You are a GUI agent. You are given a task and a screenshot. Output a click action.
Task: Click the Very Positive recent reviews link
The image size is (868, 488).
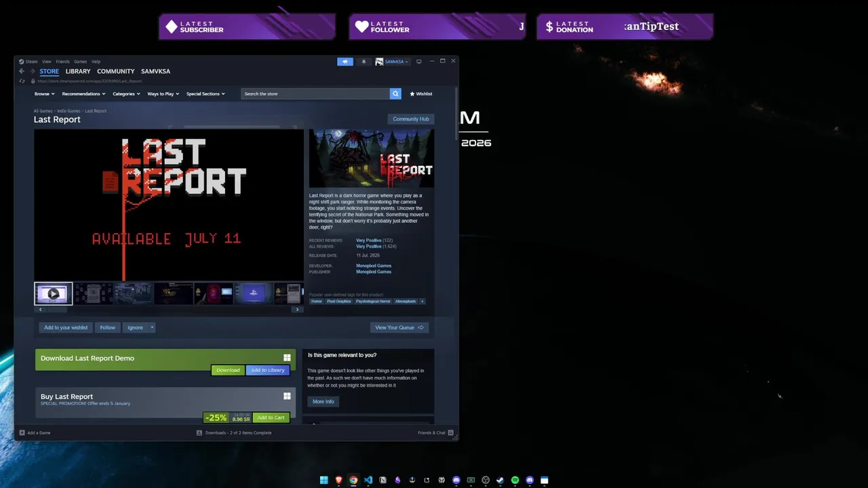(369, 241)
